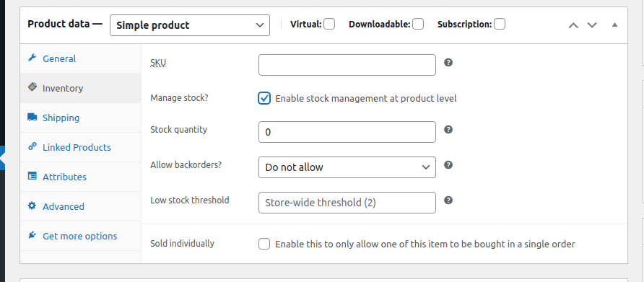Viewport: 644px width, 282px height.
Task: Click the help icon next to Stock quantity
Action: [x=448, y=129]
